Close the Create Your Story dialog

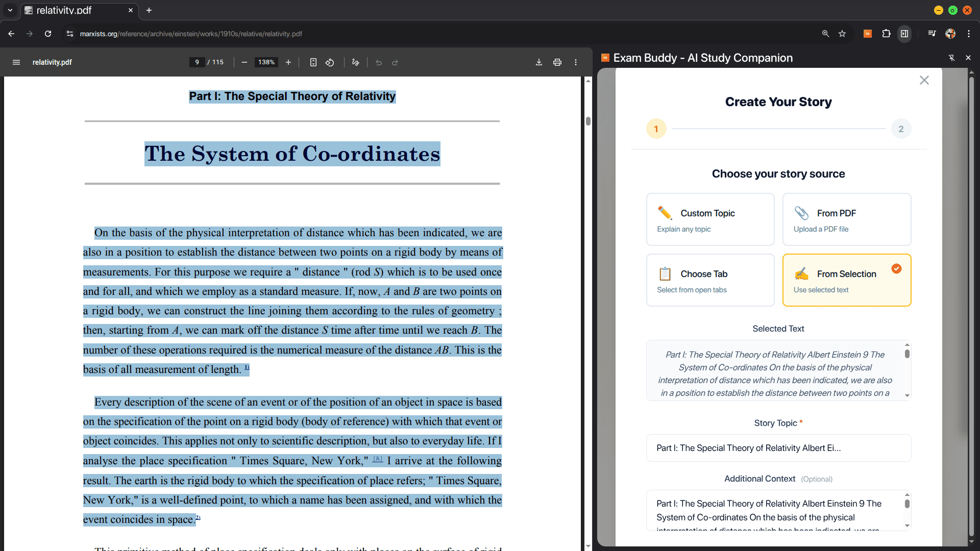(x=924, y=80)
